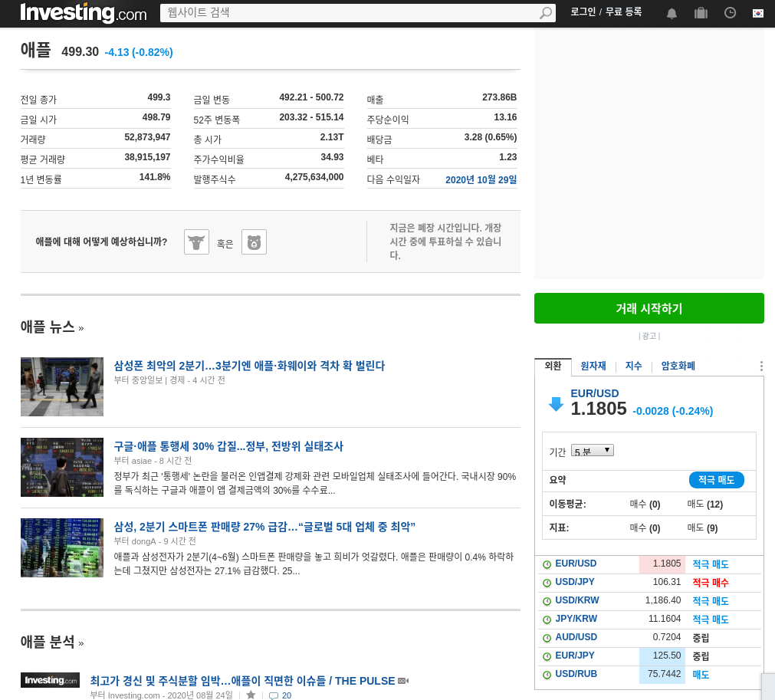This screenshot has width=775, height=700.
Task: Click the 적극 매수 signal for USD/JPY
Action: pos(711,583)
